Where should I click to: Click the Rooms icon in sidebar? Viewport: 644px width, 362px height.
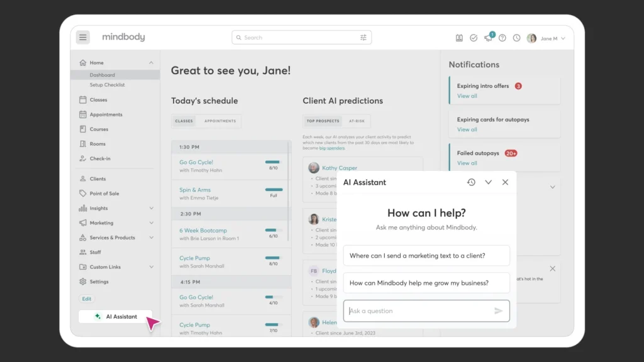click(x=82, y=144)
